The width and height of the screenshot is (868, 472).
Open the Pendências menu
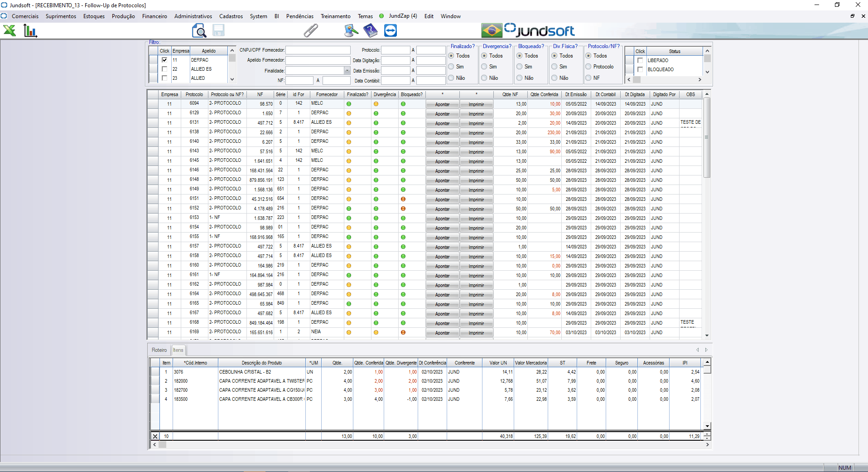pyautogui.click(x=299, y=16)
